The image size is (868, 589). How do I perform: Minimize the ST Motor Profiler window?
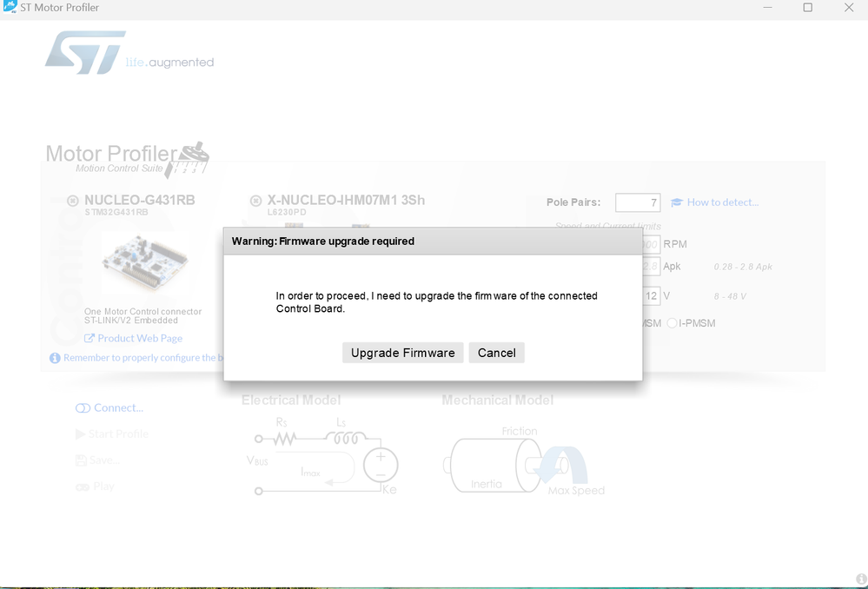tap(767, 8)
